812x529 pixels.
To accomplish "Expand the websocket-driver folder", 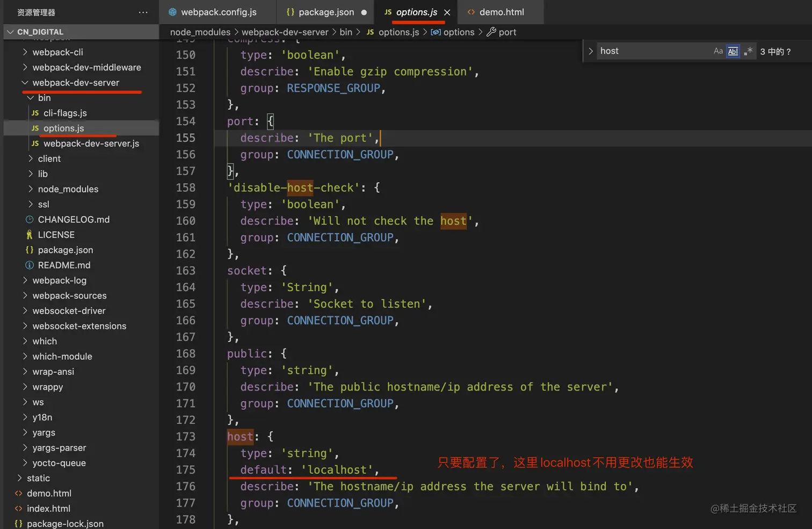I will (x=69, y=311).
